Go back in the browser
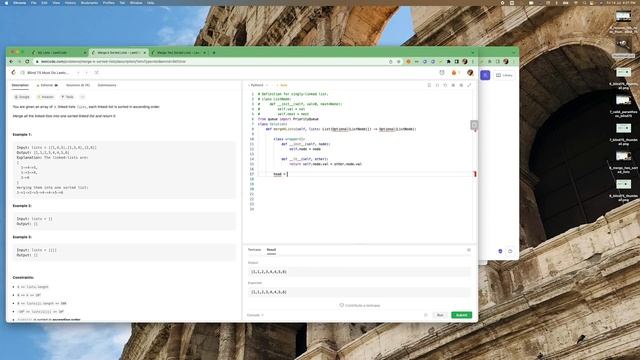 (x=11, y=62)
